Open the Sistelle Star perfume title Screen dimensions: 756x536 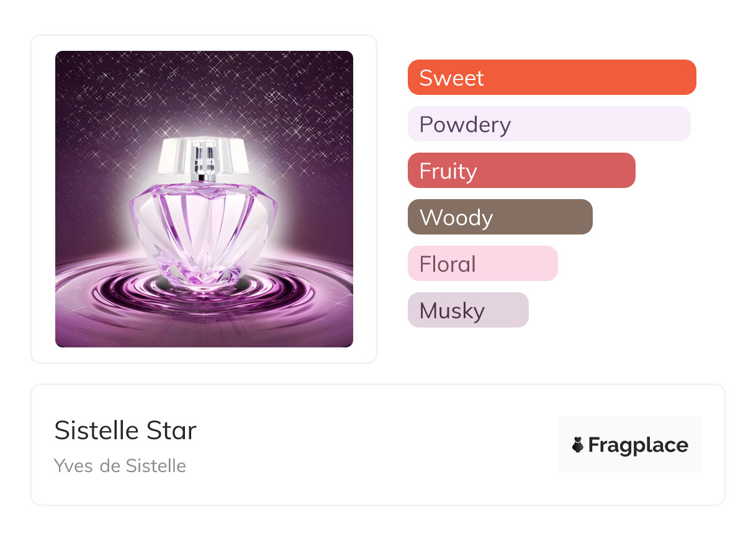point(125,431)
